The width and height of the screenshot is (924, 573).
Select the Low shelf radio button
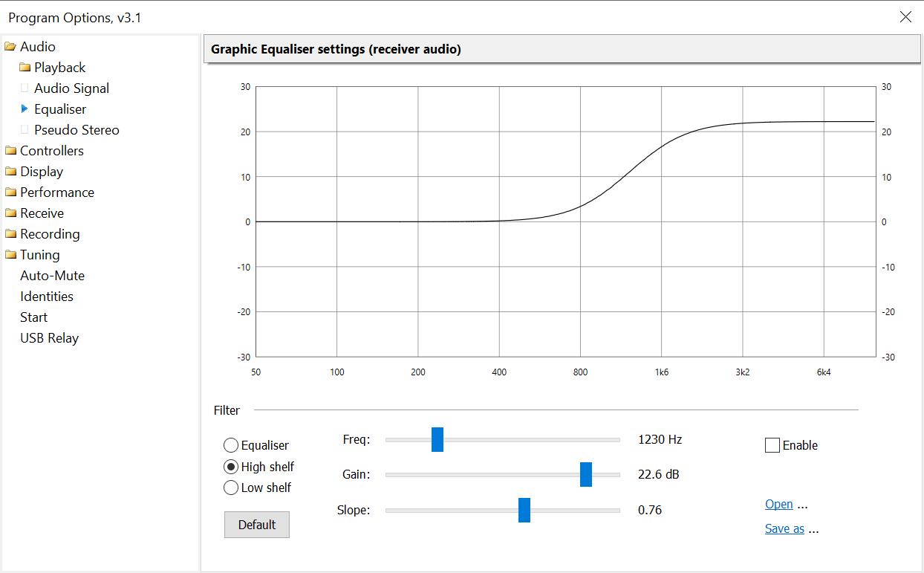[x=231, y=488]
